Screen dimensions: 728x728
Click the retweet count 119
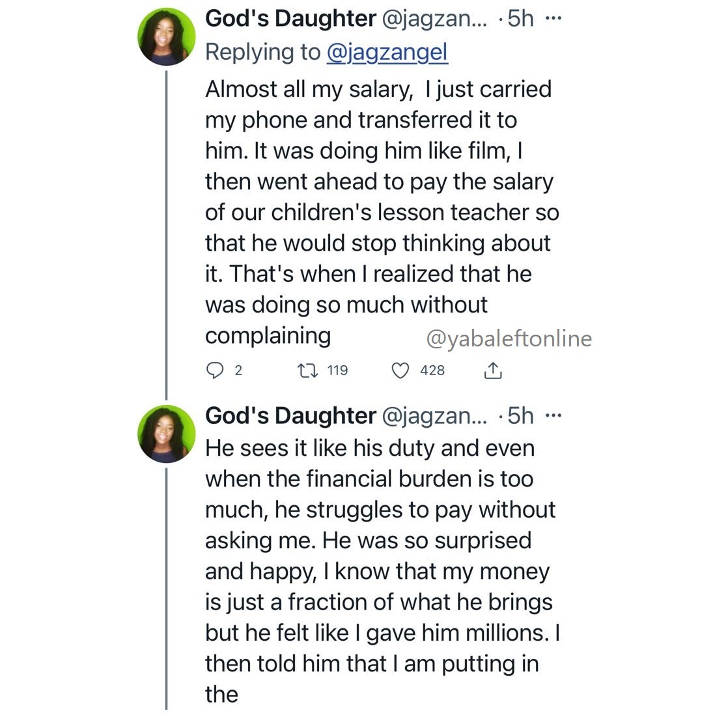337,371
